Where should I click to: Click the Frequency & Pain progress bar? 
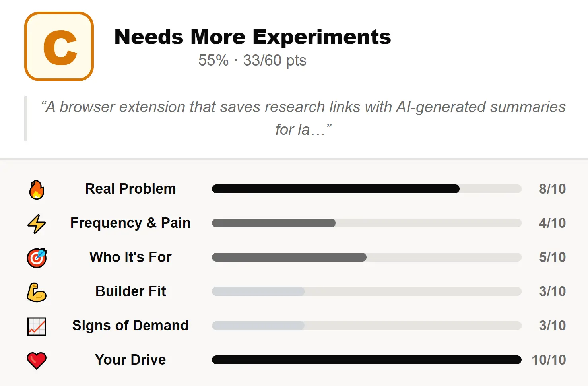pyautogui.click(x=366, y=223)
